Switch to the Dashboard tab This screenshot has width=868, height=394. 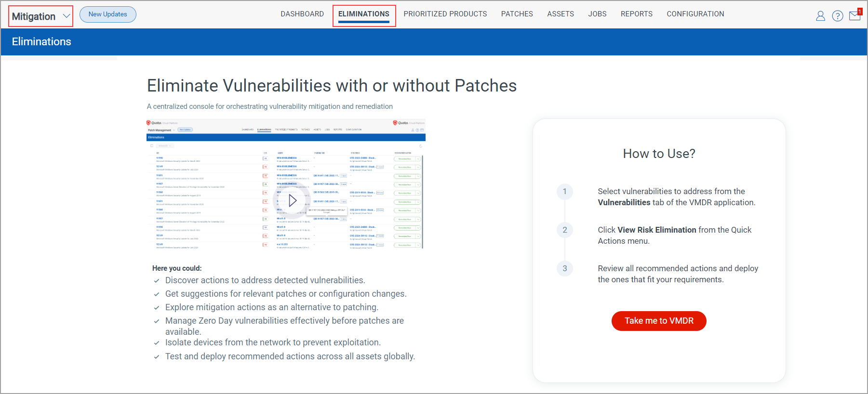(302, 14)
